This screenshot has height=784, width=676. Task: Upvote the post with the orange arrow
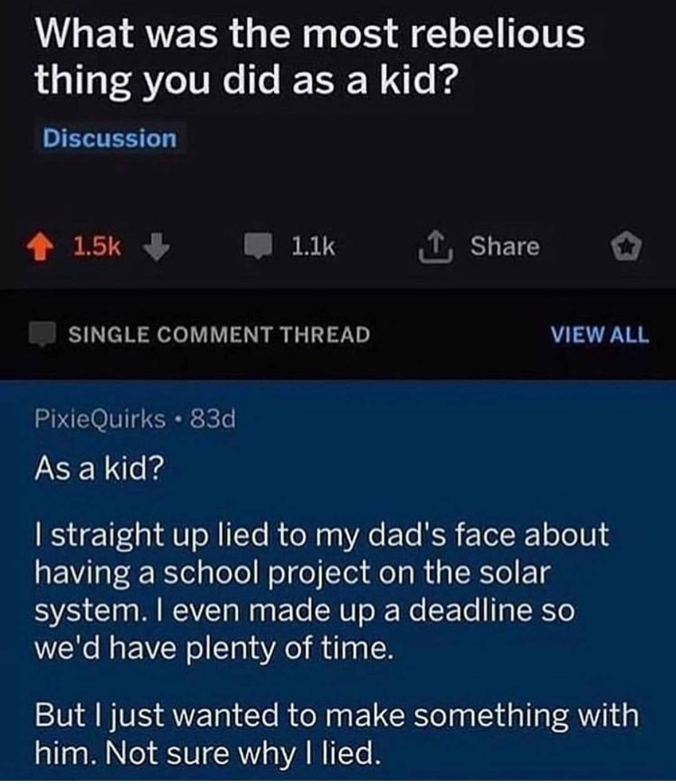[41, 247]
